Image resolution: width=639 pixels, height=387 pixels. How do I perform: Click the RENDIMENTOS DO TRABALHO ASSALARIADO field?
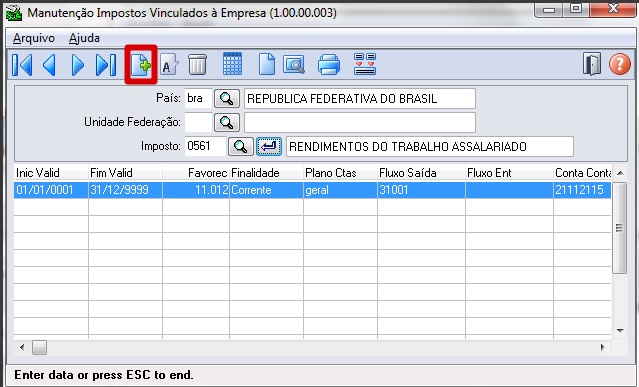(430, 147)
